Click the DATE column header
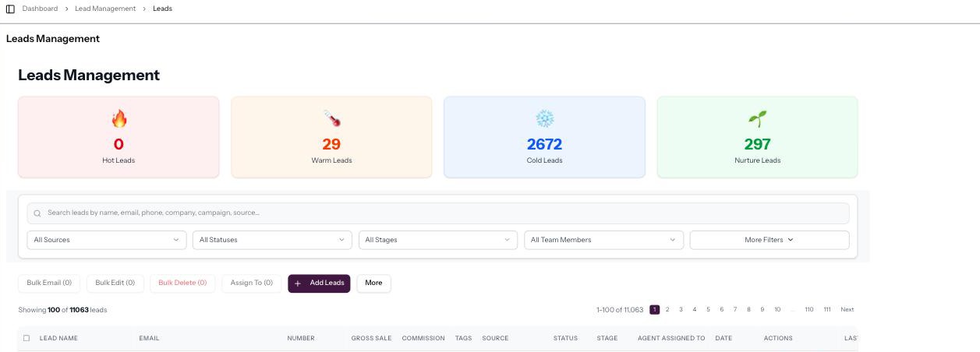980x352 pixels. 724,338
